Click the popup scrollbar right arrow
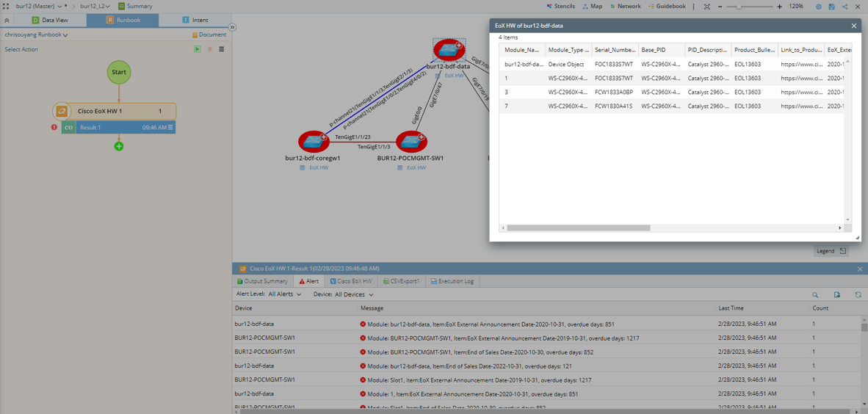This screenshot has height=414, width=868. [840, 228]
